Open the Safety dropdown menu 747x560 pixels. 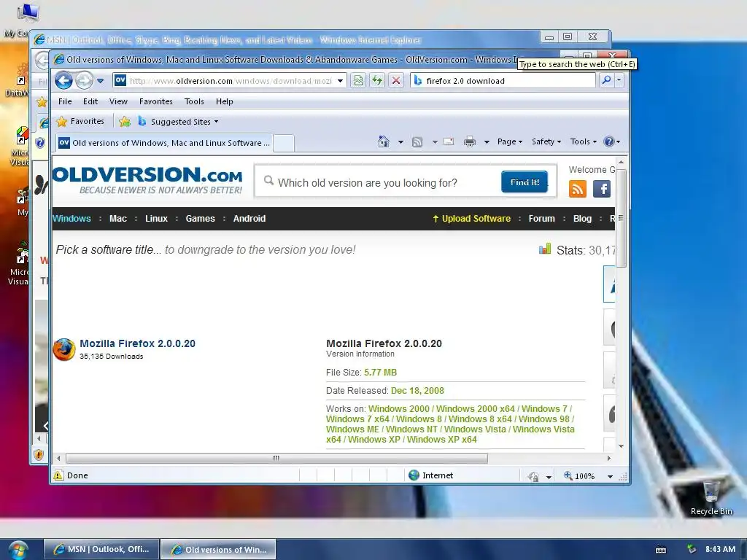(x=546, y=141)
